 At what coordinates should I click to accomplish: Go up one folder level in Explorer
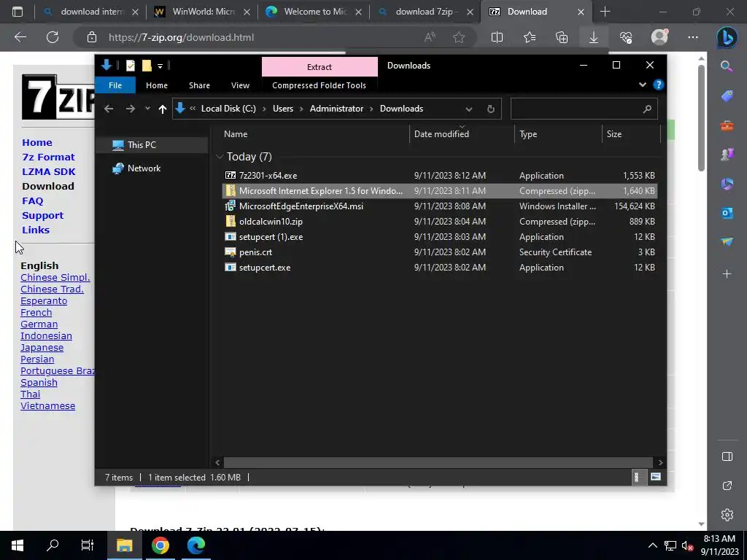pos(163,109)
